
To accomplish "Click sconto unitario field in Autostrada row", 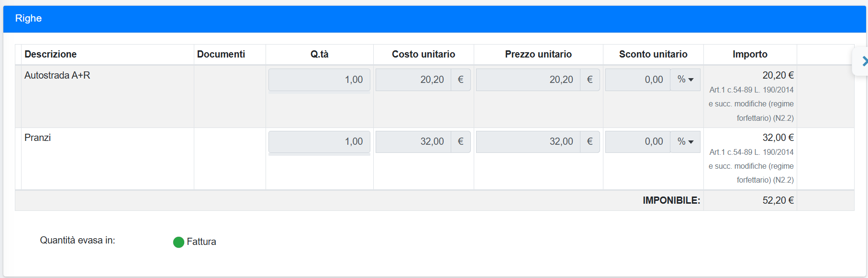I will (x=638, y=80).
